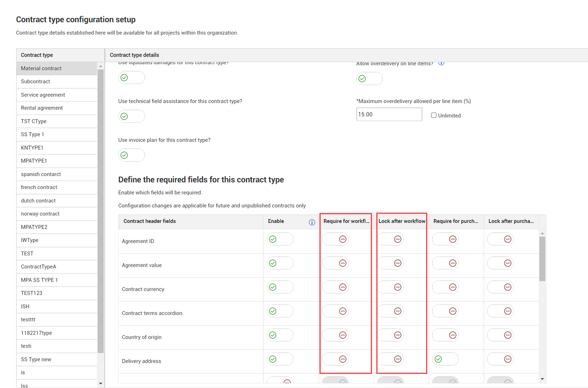Toggle Require for purchase on Contract terms accordion
588x388 pixels.
(445, 311)
